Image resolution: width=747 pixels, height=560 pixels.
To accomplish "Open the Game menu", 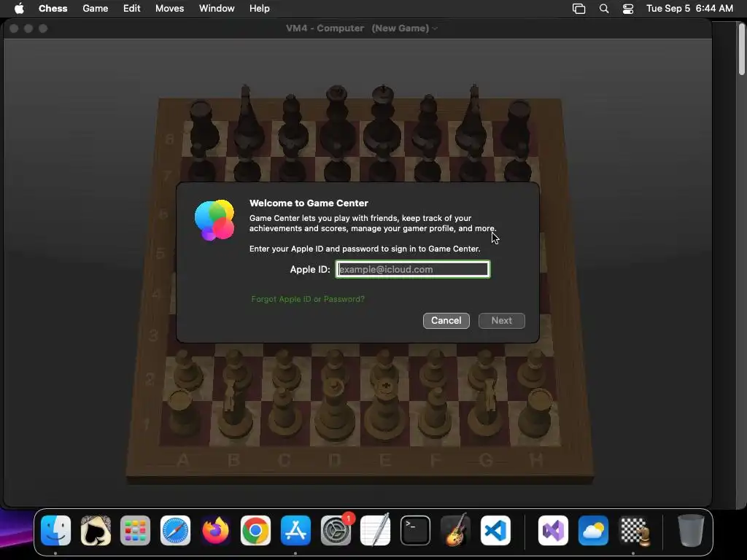I will point(96,9).
